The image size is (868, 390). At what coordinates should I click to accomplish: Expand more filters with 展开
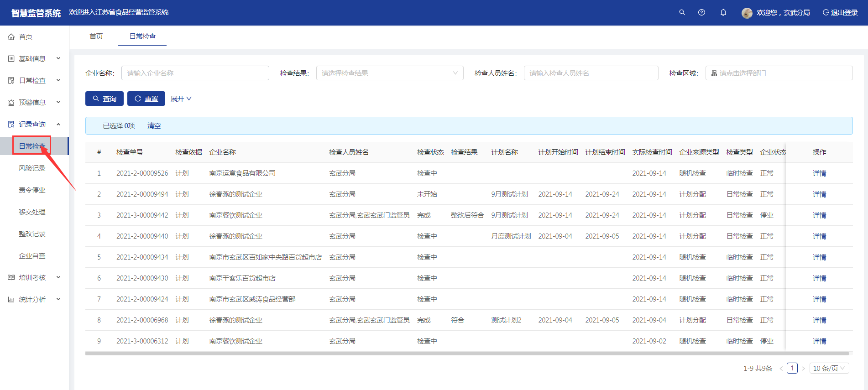click(181, 99)
